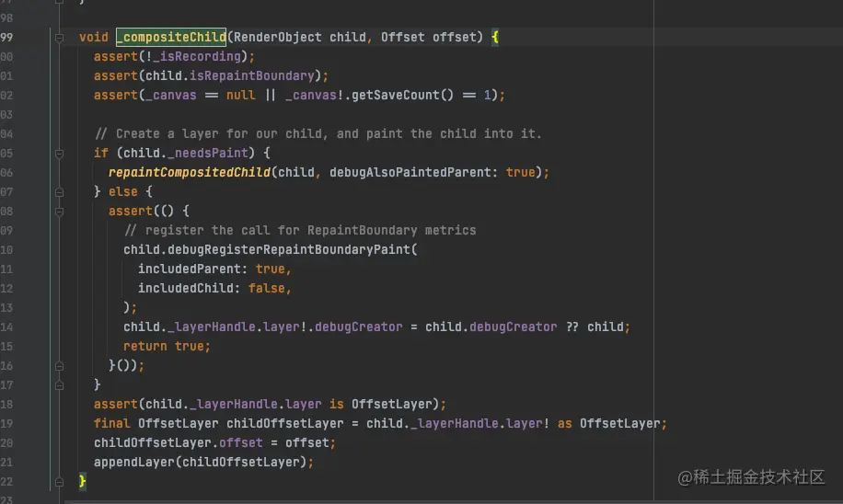Click the 'Offset offset' parameter
843x504 pixels.
tap(429, 37)
